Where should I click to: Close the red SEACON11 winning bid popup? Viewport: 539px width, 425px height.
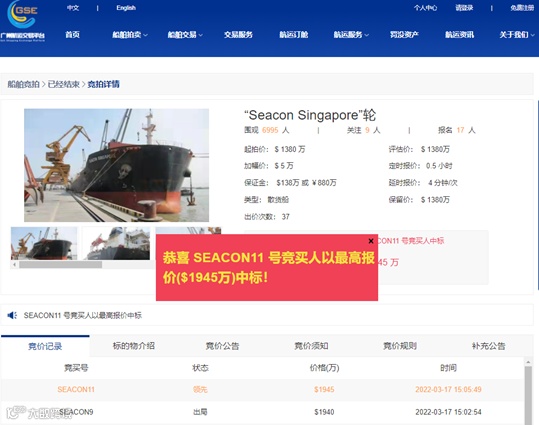point(371,241)
